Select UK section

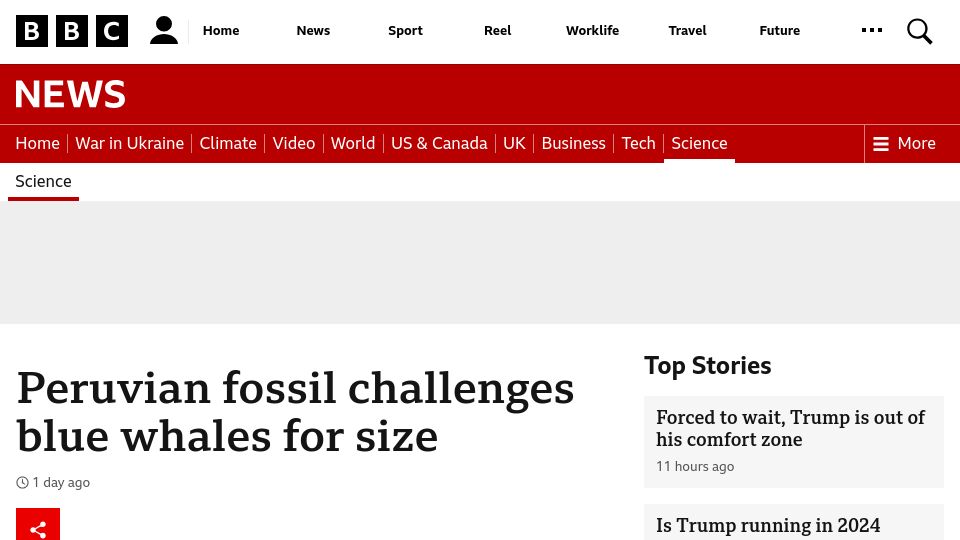click(x=514, y=143)
